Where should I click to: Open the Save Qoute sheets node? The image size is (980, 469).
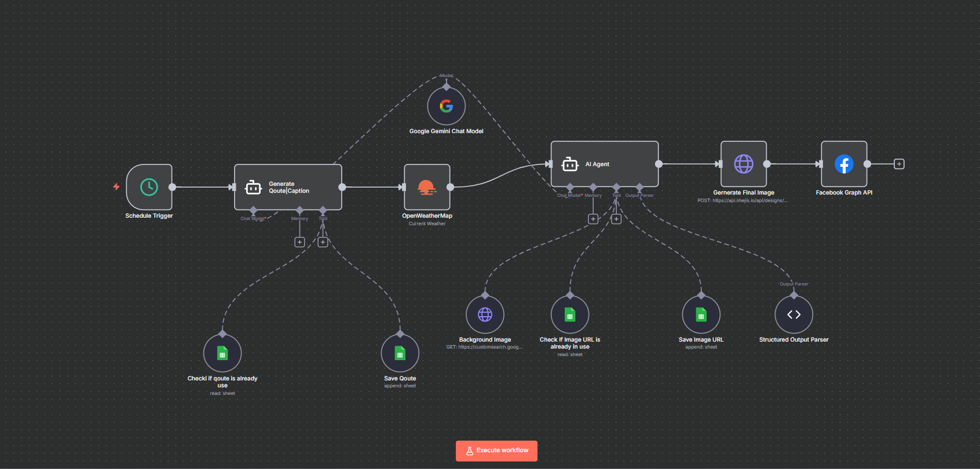click(x=400, y=353)
